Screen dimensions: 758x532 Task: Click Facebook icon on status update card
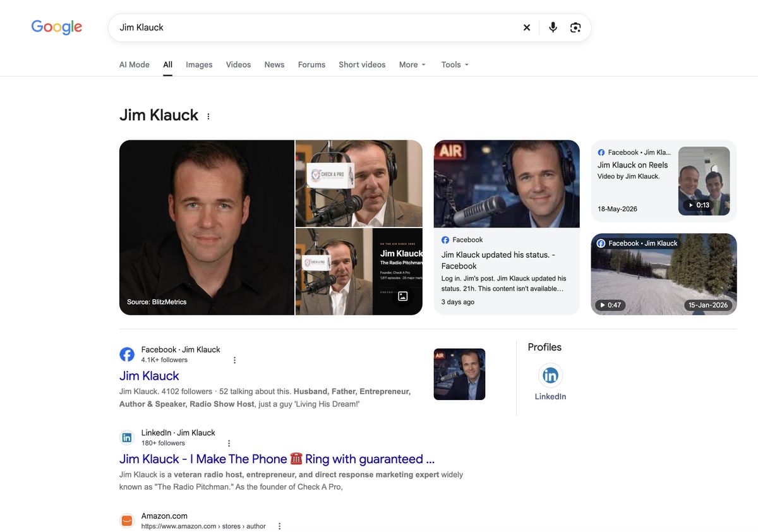(x=445, y=240)
